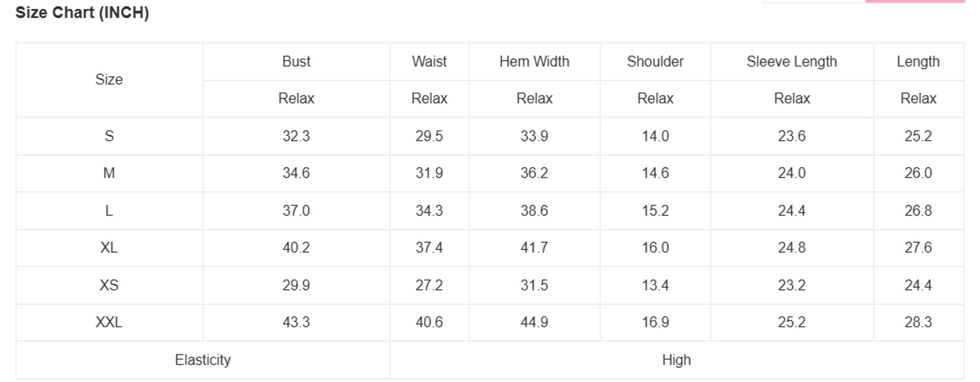Click the Shoulder column header
980x382 pixels.
click(655, 62)
